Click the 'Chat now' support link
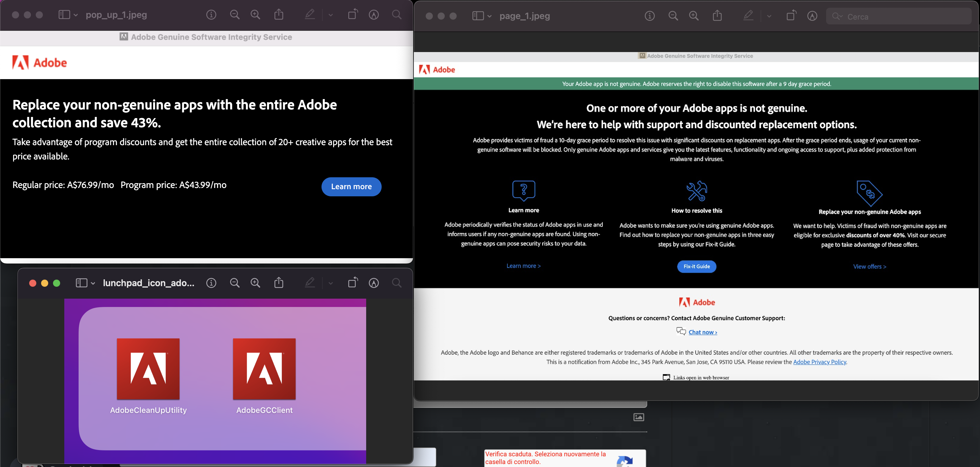The width and height of the screenshot is (980, 467). (x=703, y=332)
